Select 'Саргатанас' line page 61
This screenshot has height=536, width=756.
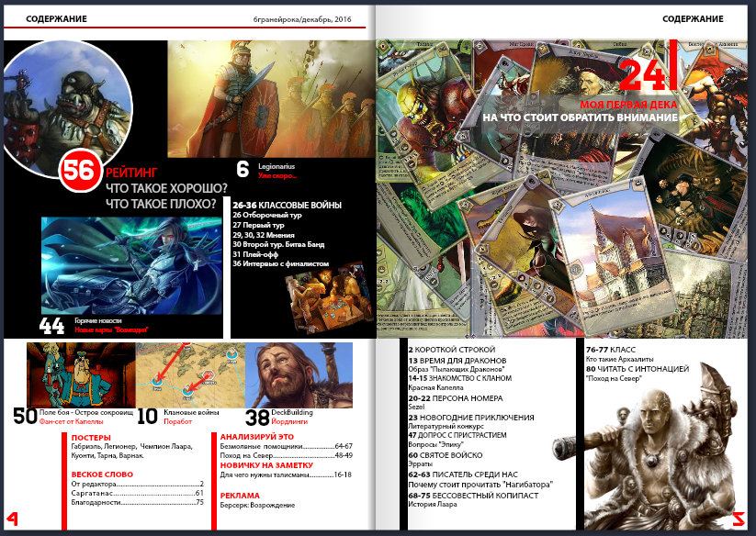tap(138, 493)
